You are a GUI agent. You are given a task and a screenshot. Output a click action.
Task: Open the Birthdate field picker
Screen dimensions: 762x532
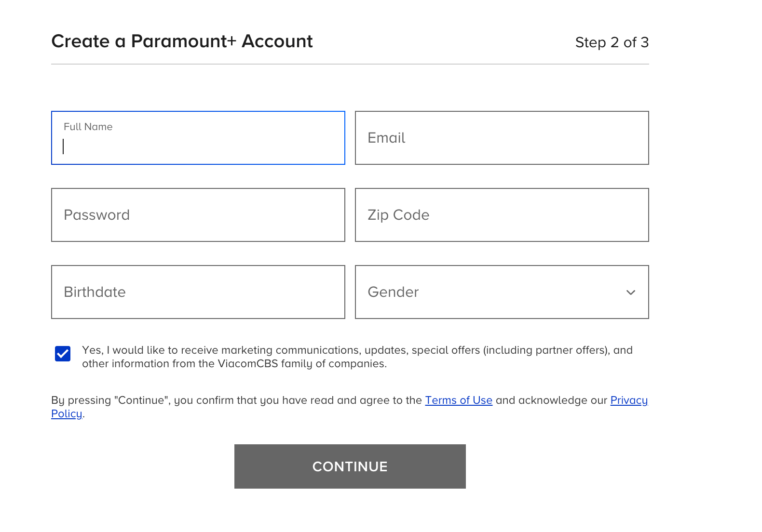(198, 292)
